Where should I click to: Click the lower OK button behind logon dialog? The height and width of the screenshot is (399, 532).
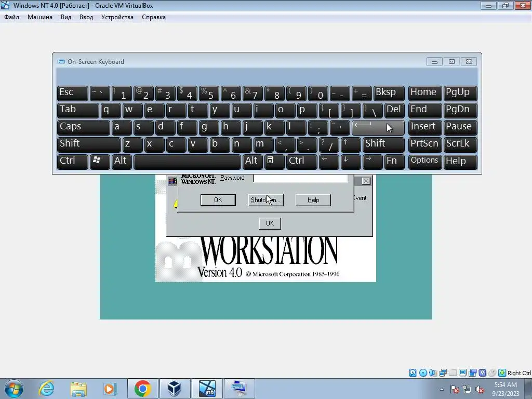coord(270,223)
